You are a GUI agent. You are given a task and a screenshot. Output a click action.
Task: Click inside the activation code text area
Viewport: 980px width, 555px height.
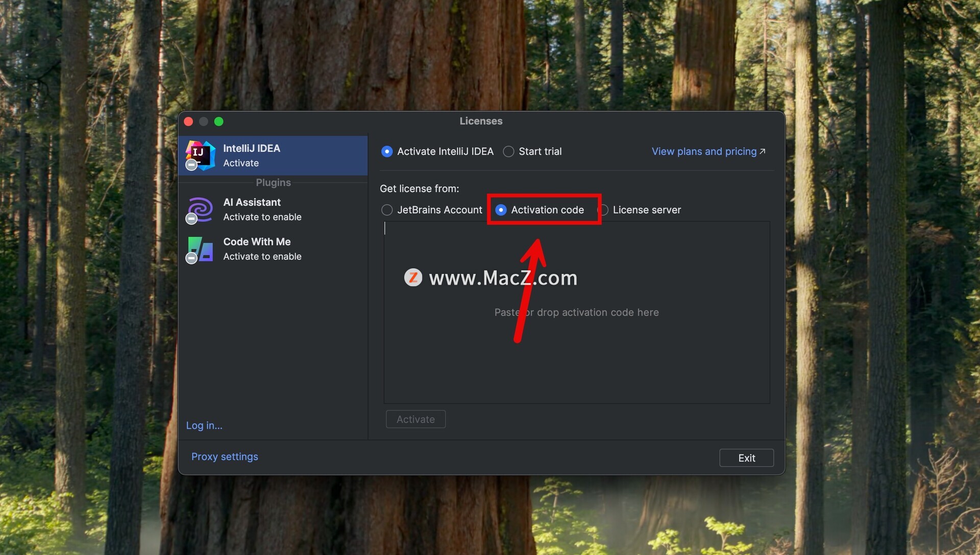point(577,312)
